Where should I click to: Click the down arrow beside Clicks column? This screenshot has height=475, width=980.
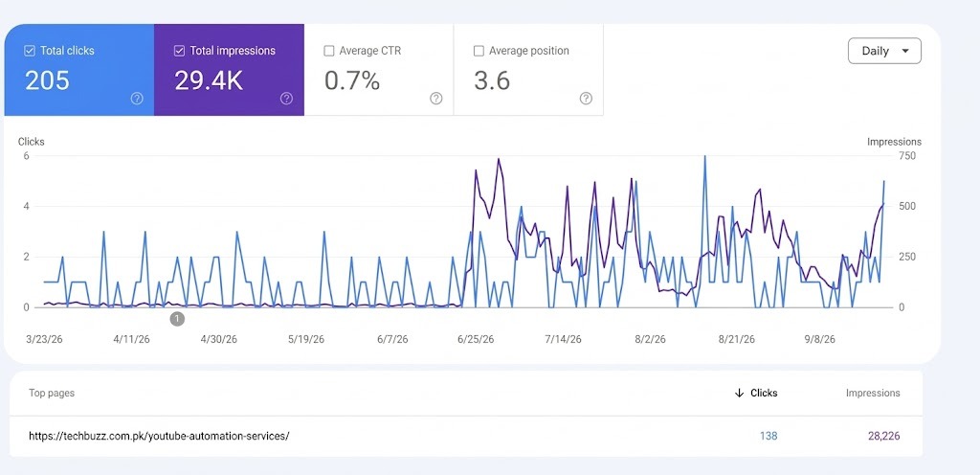740,394
